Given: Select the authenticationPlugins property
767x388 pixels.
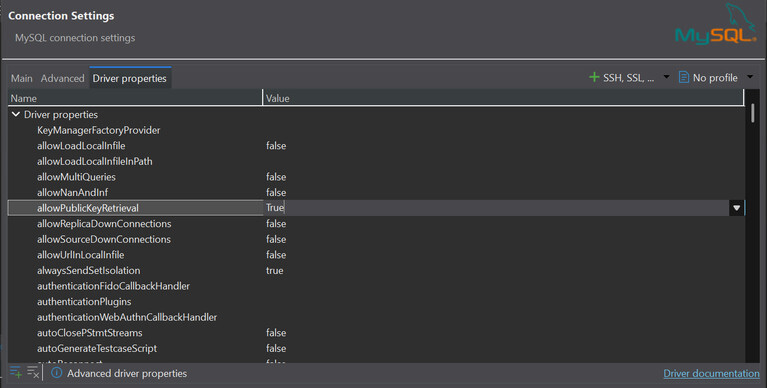Looking at the screenshot, I should click(84, 302).
